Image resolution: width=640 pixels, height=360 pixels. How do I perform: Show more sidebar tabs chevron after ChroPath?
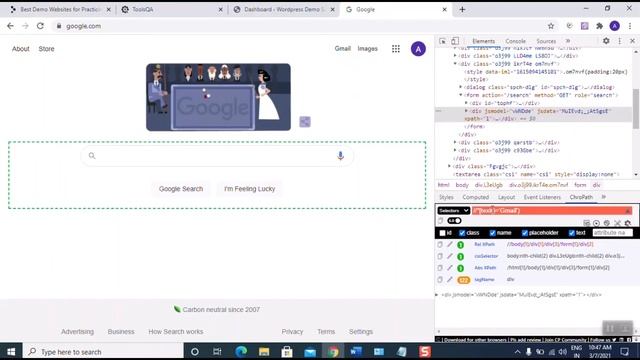click(x=604, y=197)
